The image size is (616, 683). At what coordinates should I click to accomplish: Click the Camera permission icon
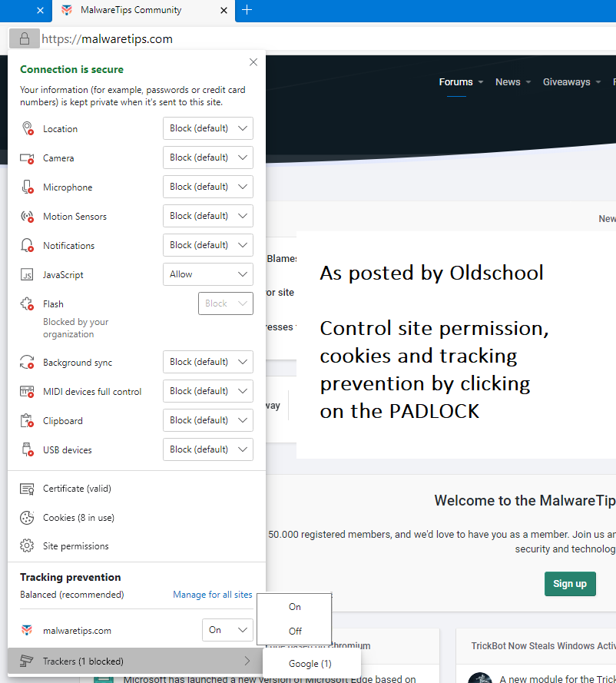pos(28,158)
